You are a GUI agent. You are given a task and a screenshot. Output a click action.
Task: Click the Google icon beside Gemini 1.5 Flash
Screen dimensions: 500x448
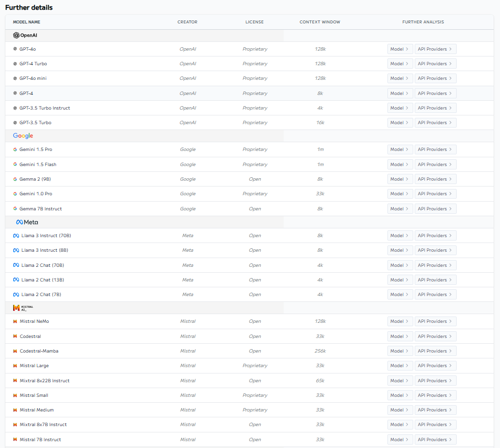tap(15, 165)
